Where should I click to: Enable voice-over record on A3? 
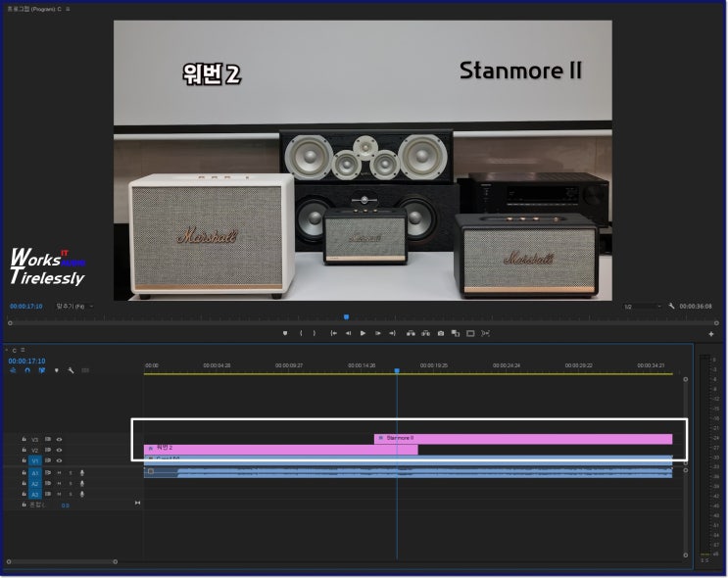[82, 494]
